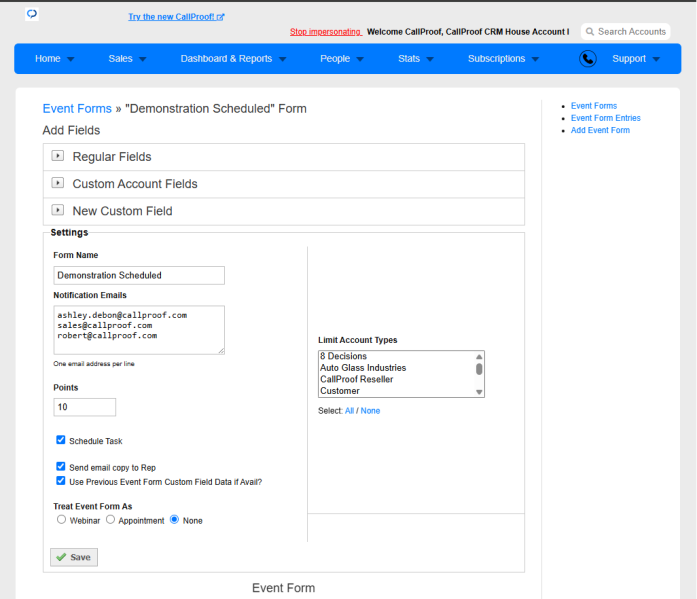The width and height of the screenshot is (697, 599).
Task: Click the Home menu item
Action: tap(48, 59)
